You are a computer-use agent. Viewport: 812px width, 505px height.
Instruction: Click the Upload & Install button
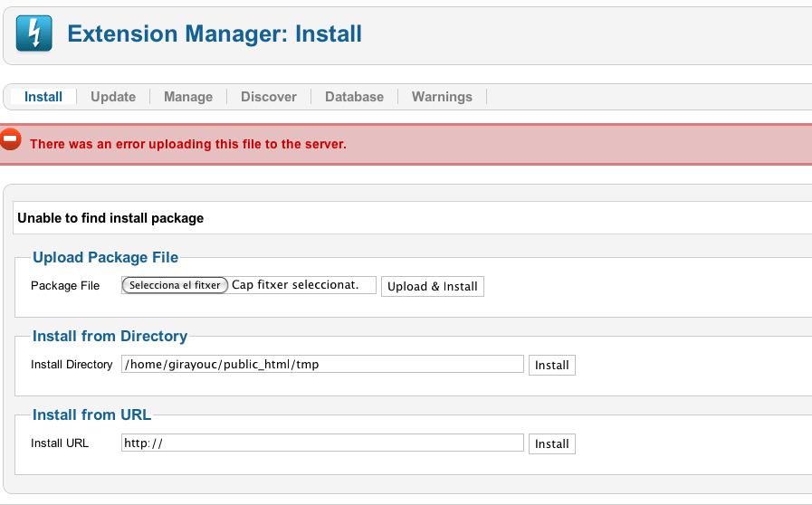433,286
